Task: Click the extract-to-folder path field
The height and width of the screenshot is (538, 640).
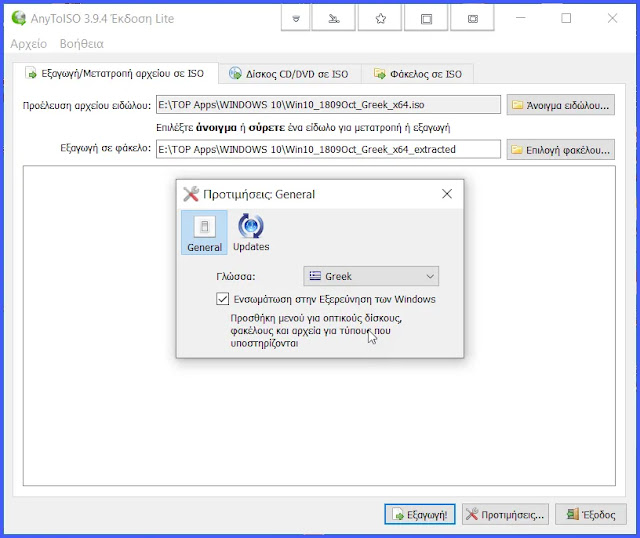Action: (328, 149)
